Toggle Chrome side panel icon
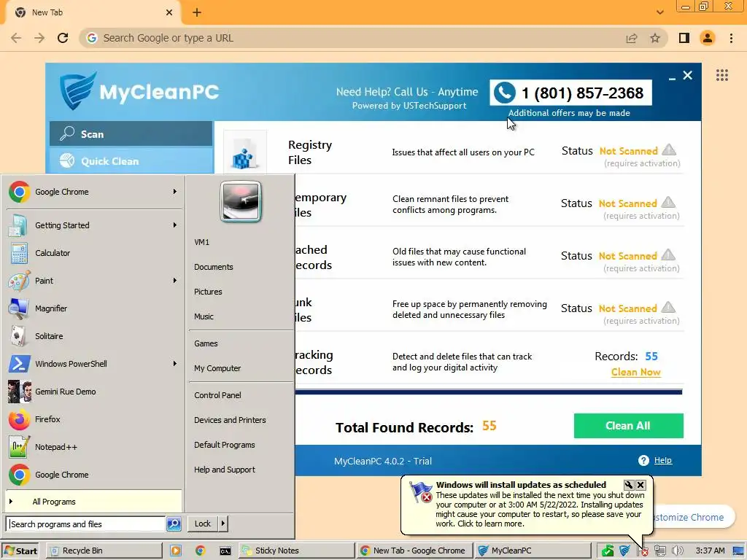This screenshot has width=747, height=560. (x=684, y=38)
